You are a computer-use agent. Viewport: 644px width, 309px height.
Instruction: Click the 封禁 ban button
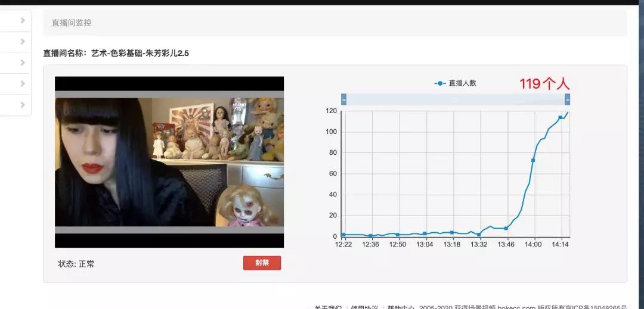(262, 263)
